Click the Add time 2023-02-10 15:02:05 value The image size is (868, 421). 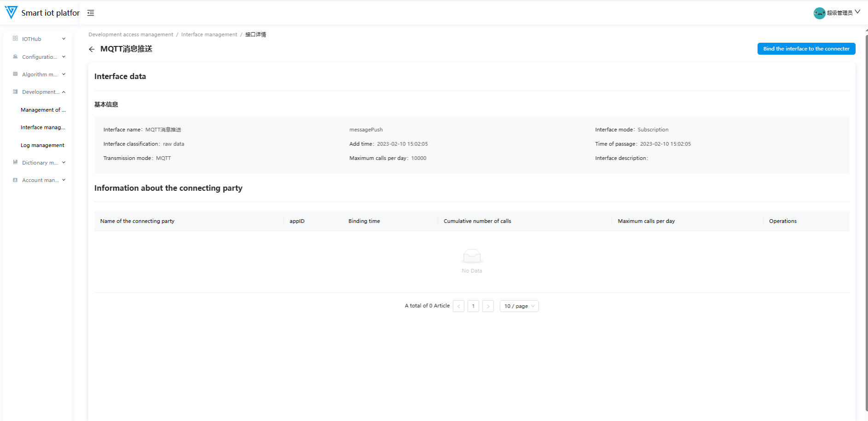pyautogui.click(x=402, y=144)
